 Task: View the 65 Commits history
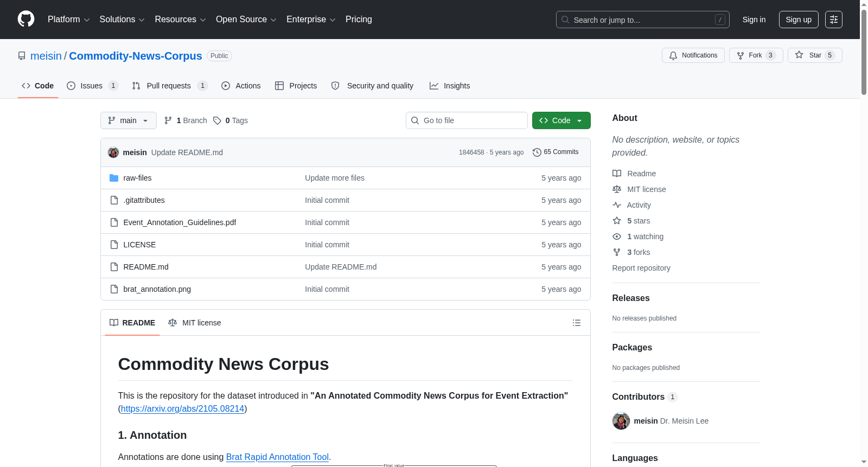pyautogui.click(x=556, y=152)
